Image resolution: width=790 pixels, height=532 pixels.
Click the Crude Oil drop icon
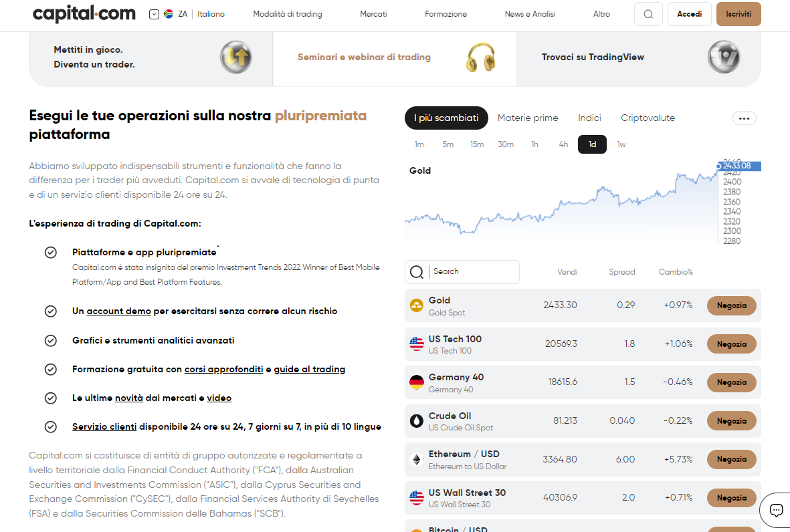[417, 421]
